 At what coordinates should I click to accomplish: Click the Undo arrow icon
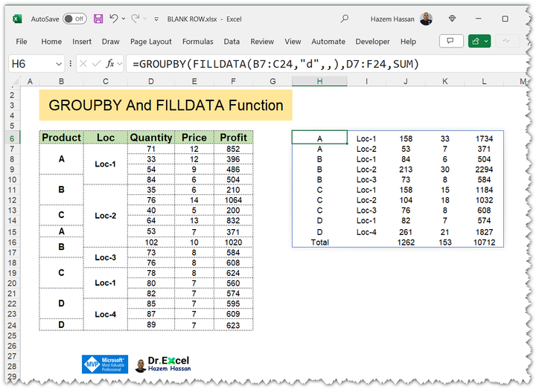[x=114, y=19]
